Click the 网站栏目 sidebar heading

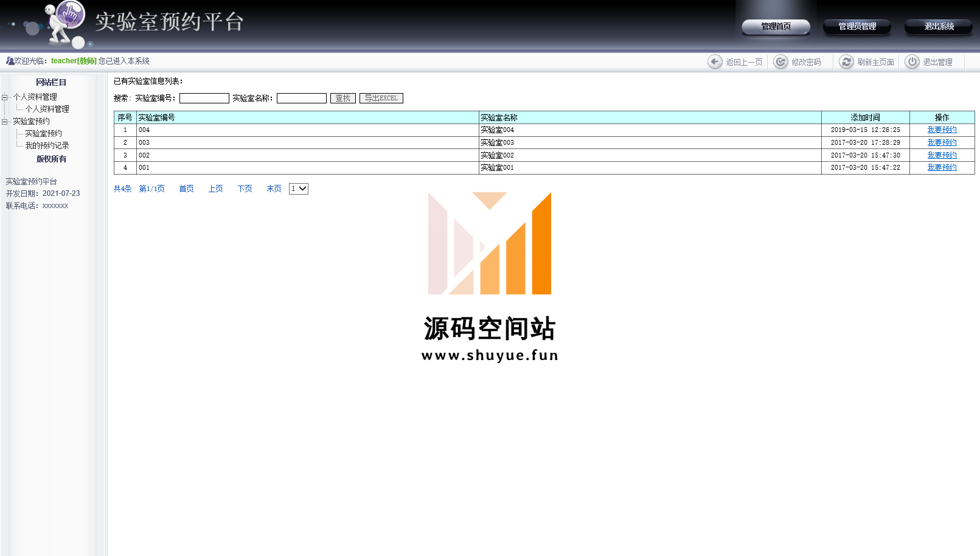click(51, 82)
